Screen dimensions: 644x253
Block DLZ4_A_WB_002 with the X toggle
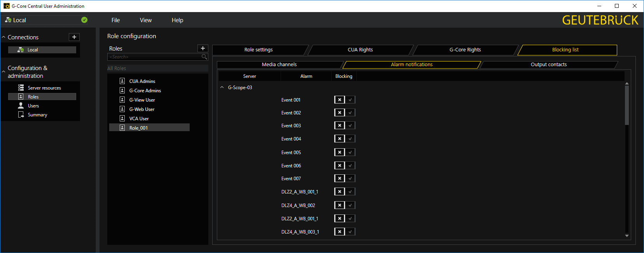click(x=340, y=205)
